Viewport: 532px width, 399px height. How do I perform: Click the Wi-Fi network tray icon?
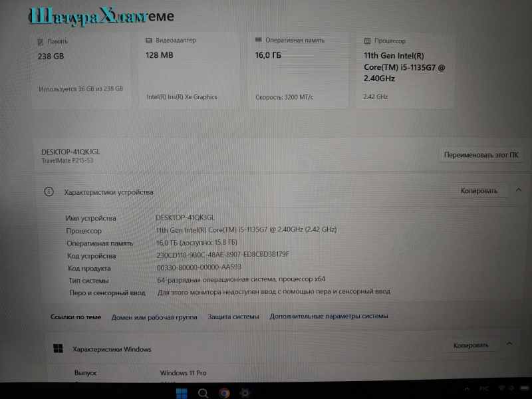click(501, 388)
